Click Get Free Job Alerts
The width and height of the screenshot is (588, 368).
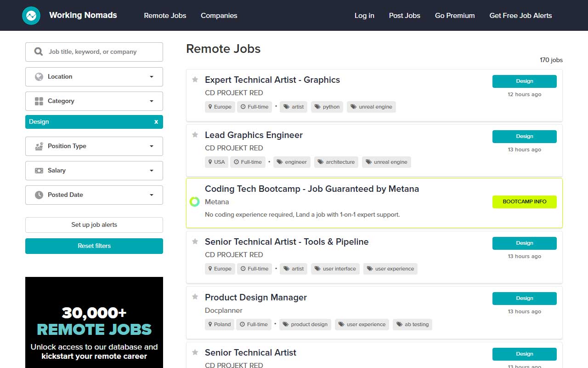click(x=520, y=15)
